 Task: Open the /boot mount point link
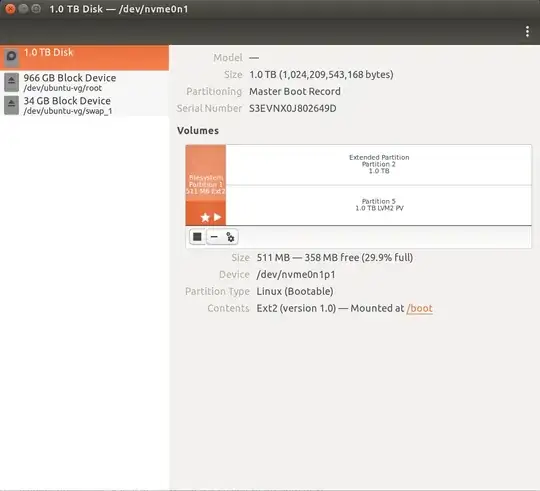pyautogui.click(x=419, y=308)
